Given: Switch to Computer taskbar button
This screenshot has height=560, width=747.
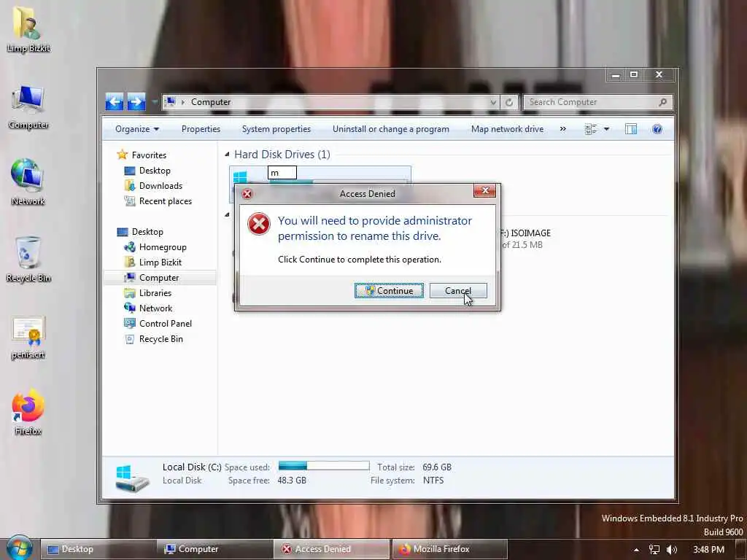Looking at the screenshot, I should click(x=214, y=549).
